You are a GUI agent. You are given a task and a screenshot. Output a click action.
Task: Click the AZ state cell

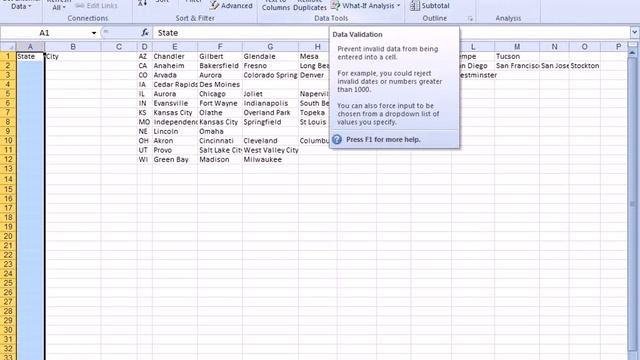coord(144,56)
